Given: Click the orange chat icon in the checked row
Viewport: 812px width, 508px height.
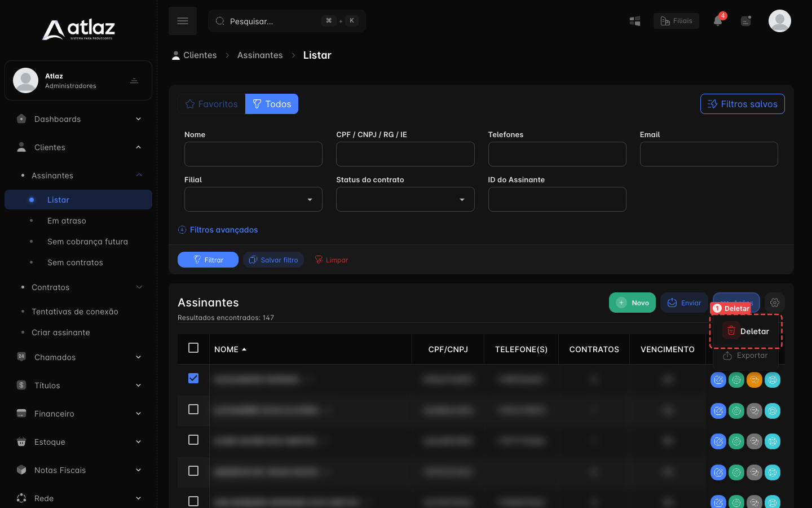Looking at the screenshot, I should 754,380.
